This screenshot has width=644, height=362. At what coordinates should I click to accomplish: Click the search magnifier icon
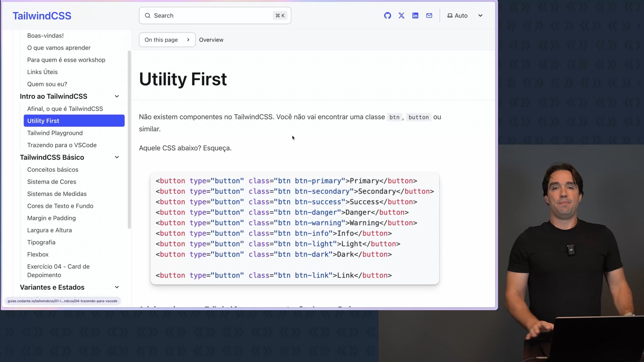click(x=148, y=16)
